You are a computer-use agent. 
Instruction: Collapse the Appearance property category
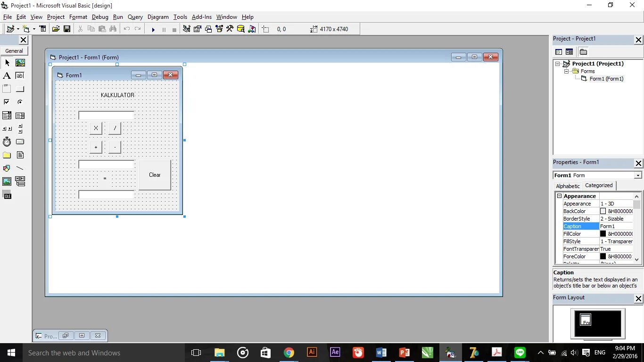pos(559,196)
